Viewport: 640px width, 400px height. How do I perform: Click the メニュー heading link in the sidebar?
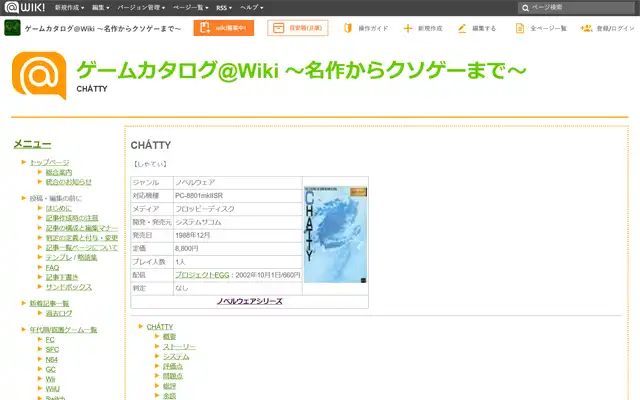tap(32, 144)
